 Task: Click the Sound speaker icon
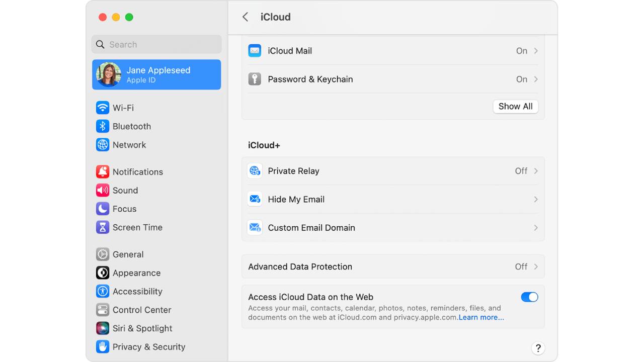point(103,191)
